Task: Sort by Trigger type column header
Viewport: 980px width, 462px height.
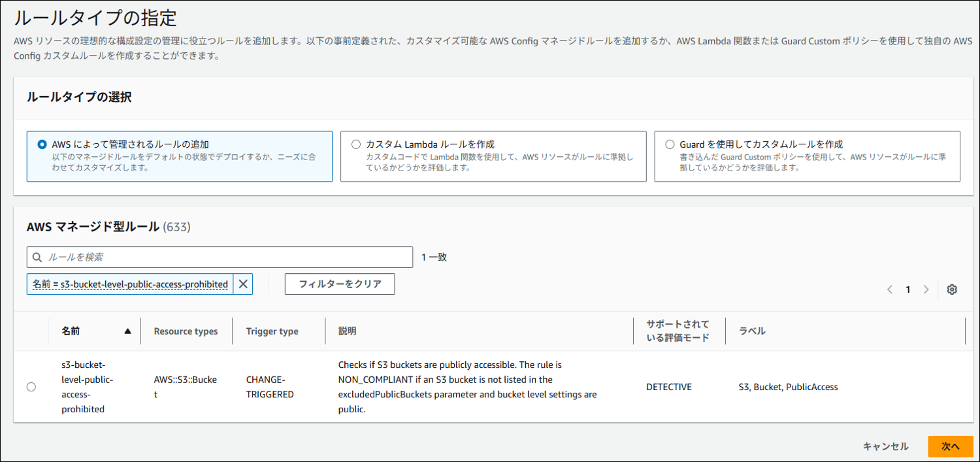Action: point(272,331)
